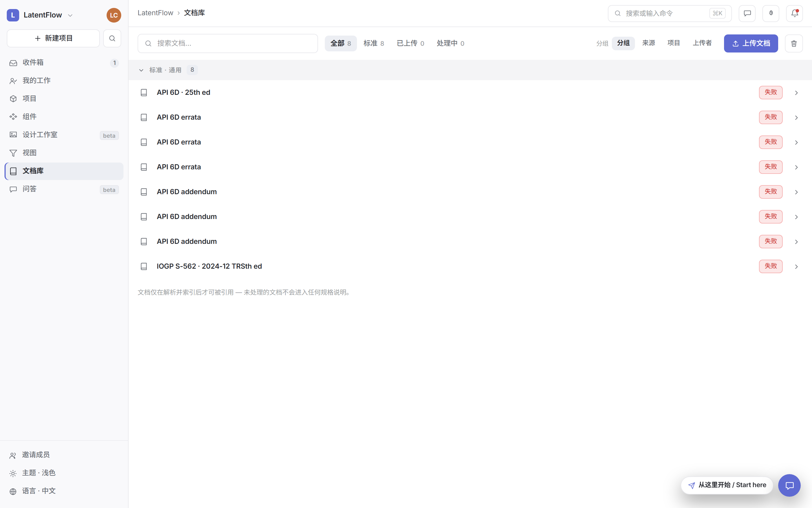Click the book icon on the first API 6D errata row
The height and width of the screenshot is (508, 812).
point(144,117)
